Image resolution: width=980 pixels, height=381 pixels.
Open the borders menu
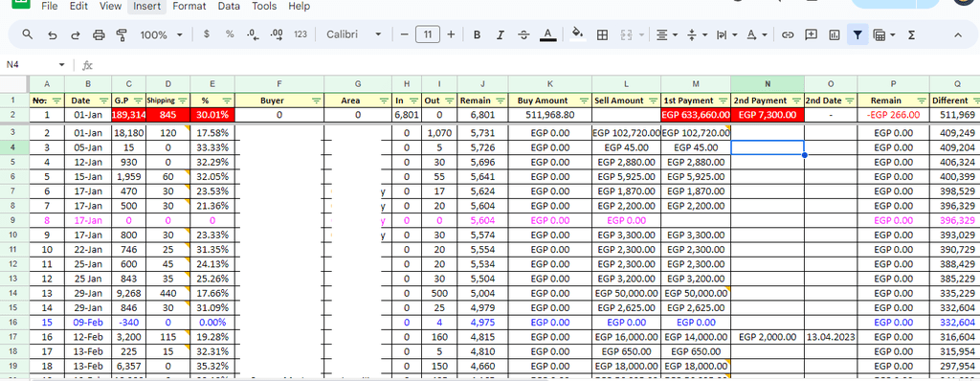[x=603, y=35]
